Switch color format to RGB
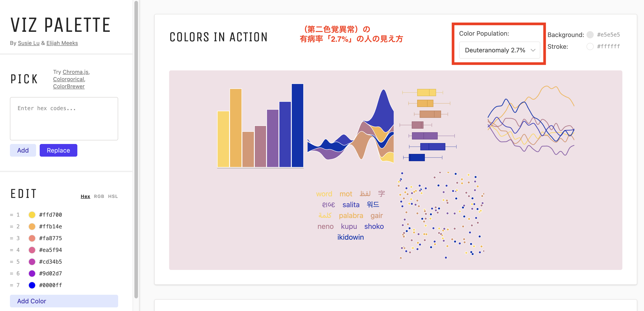Screen dimensions: 644x311 point(99,196)
